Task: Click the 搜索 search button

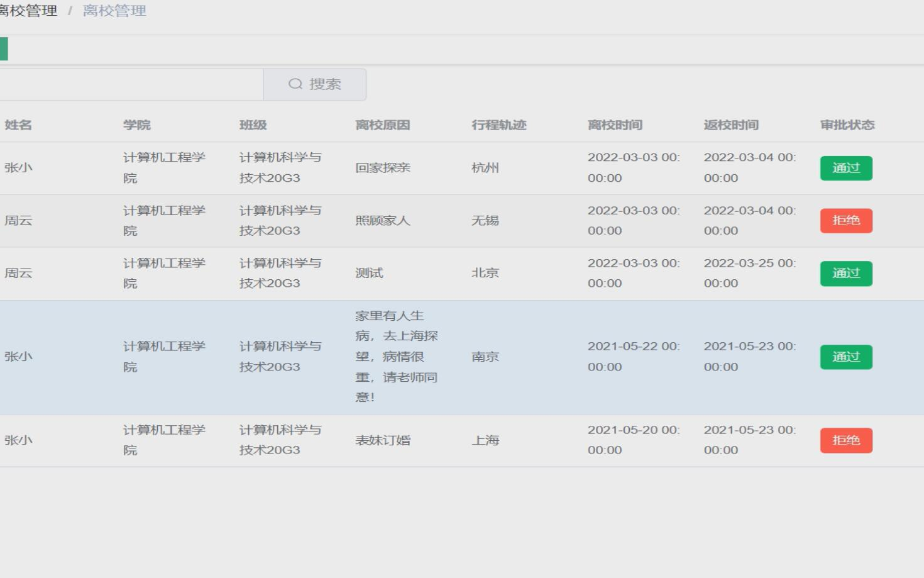Action: 314,84
